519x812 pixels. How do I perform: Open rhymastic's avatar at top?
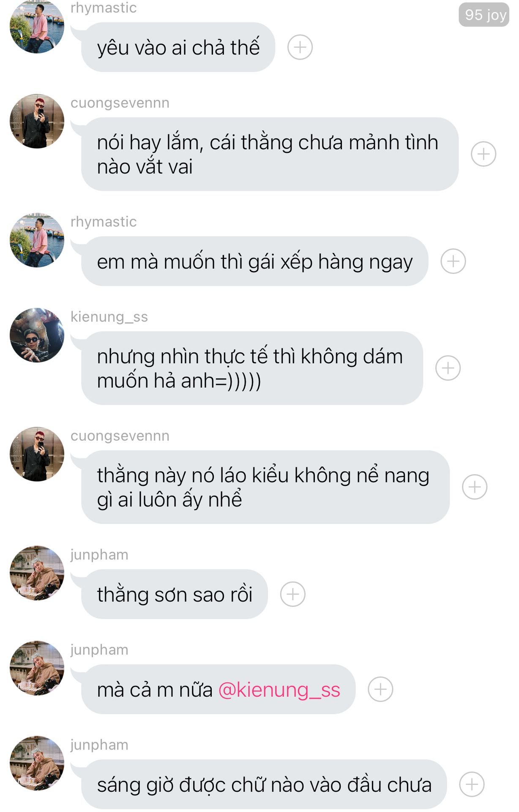pos(37,26)
